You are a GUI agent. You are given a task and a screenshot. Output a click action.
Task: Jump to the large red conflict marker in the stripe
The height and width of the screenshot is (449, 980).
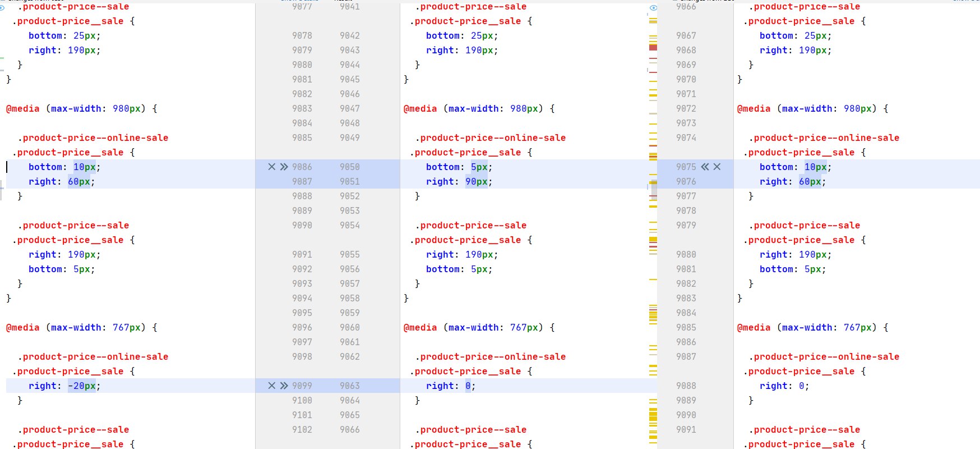(x=653, y=47)
